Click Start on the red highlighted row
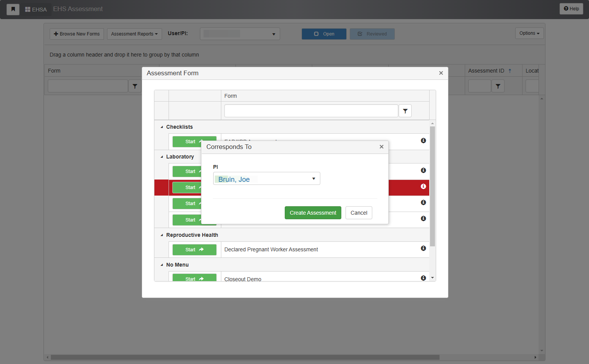This screenshot has width=589, height=364. tap(187, 188)
